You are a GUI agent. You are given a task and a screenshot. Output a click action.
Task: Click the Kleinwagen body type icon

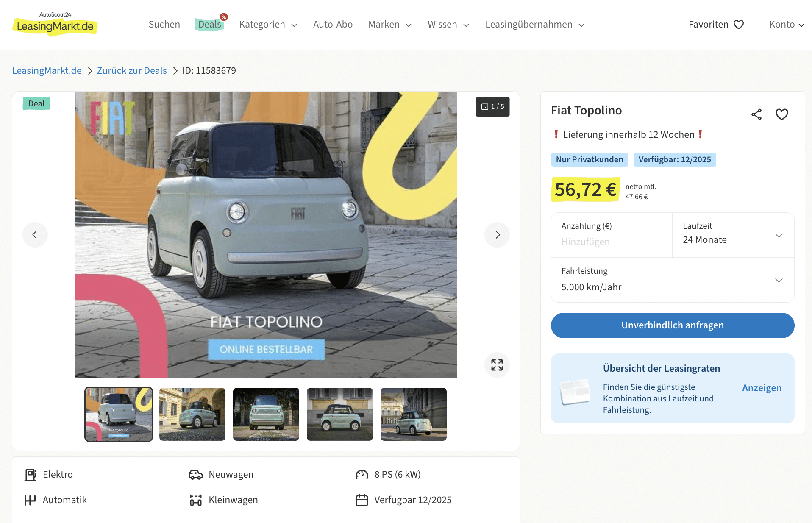point(196,500)
